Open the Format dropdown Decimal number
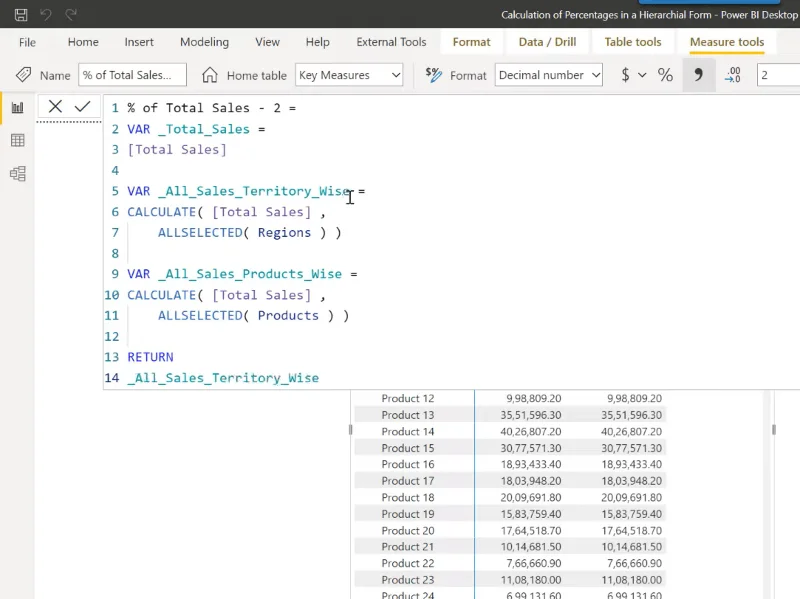The width and height of the screenshot is (800, 599). (548, 75)
